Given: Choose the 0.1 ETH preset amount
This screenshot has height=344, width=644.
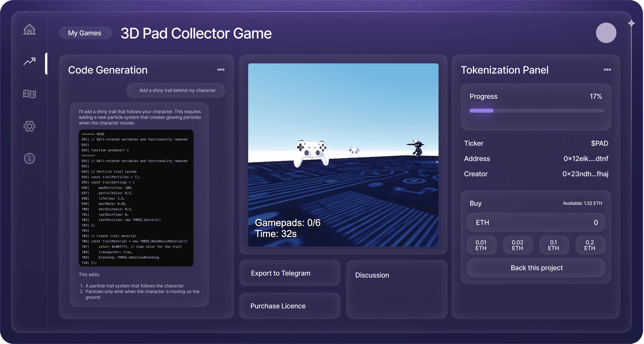Looking at the screenshot, I should (x=554, y=245).
